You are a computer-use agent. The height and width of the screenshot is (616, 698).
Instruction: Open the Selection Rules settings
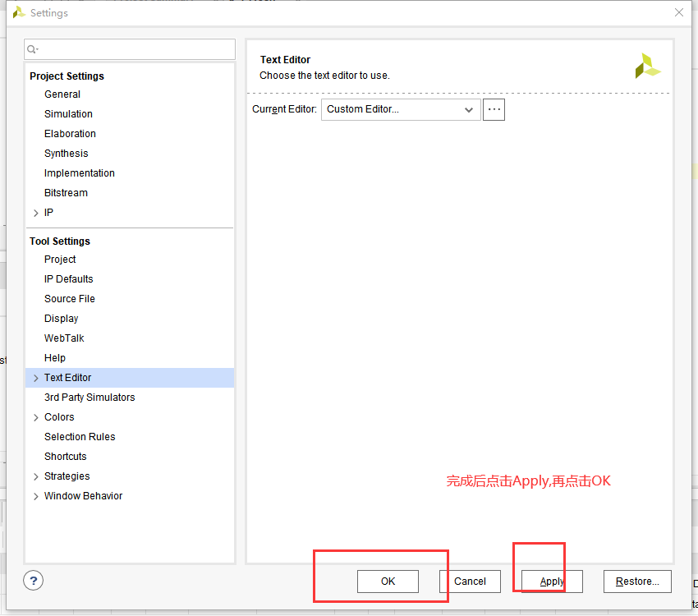(80, 437)
